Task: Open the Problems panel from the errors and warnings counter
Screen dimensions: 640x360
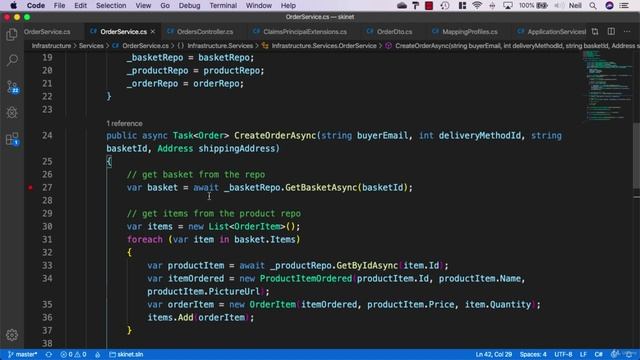Action: click(73, 354)
